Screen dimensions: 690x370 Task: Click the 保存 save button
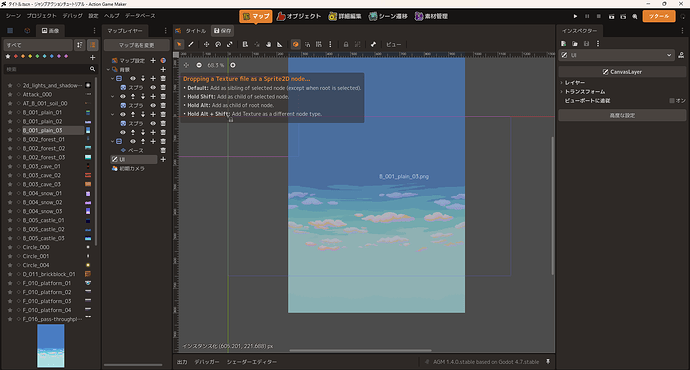click(223, 31)
